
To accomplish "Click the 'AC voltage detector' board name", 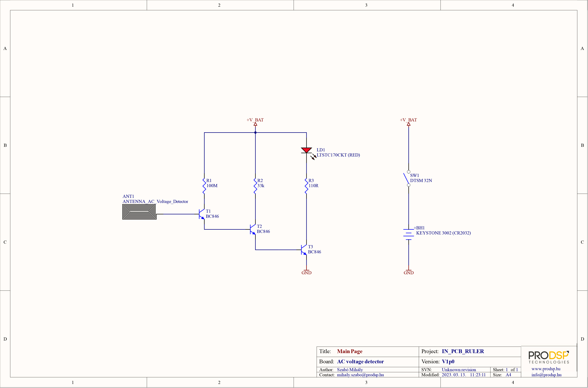I will 360,361.
